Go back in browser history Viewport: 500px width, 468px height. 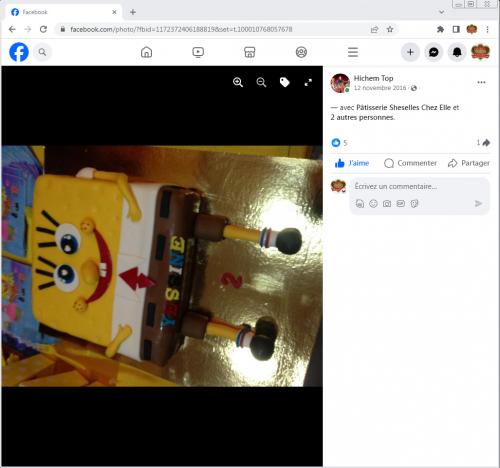point(12,29)
